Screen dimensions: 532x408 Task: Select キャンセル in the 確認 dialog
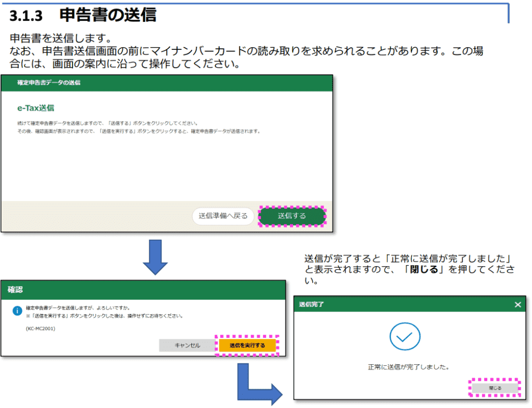(187, 345)
